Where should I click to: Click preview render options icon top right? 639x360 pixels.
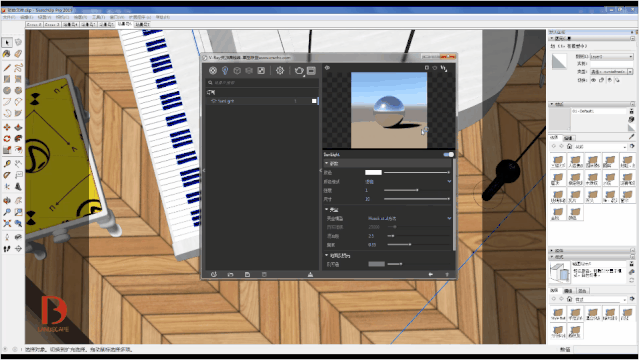[444, 68]
